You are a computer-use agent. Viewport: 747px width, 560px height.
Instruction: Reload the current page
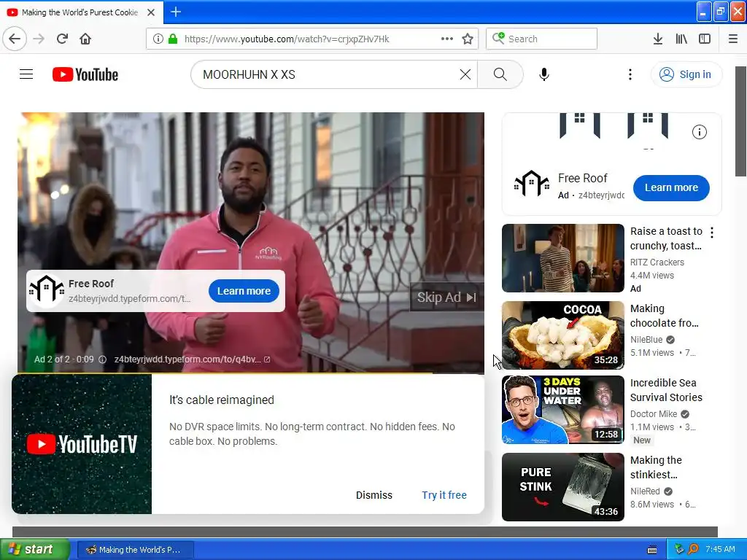click(63, 39)
